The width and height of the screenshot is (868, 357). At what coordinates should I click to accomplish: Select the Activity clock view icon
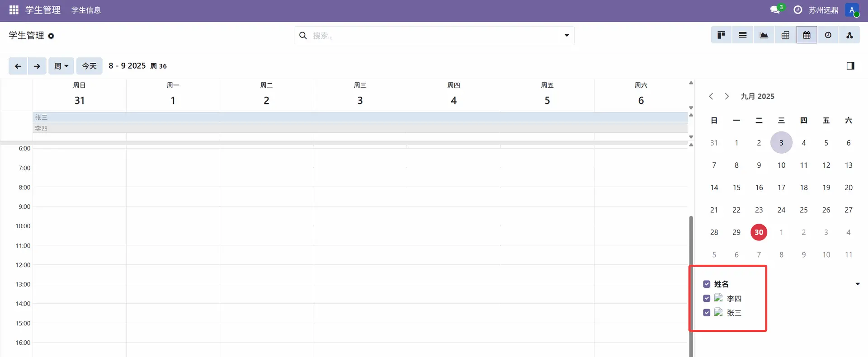pyautogui.click(x=828, y=35)
